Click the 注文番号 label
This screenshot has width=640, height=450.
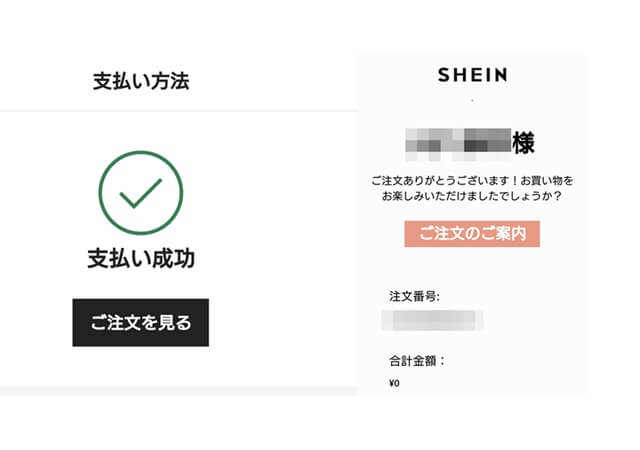414,296
